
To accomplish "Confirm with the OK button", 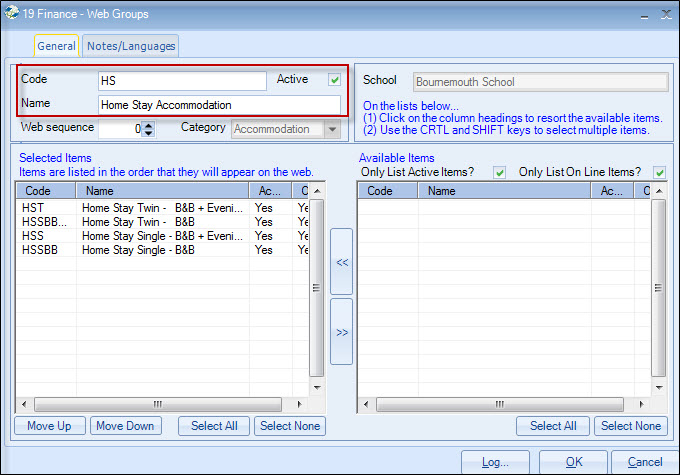I will coord(573,462).
